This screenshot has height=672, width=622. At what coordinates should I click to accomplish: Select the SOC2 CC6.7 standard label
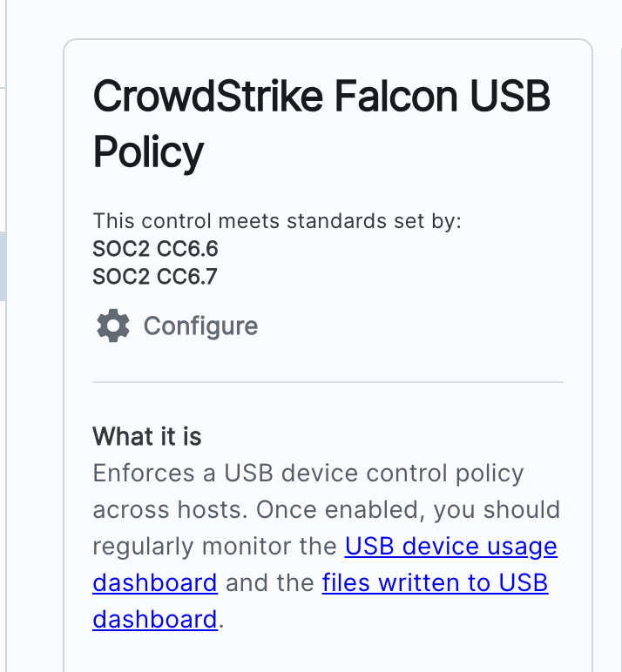point(155,277)
